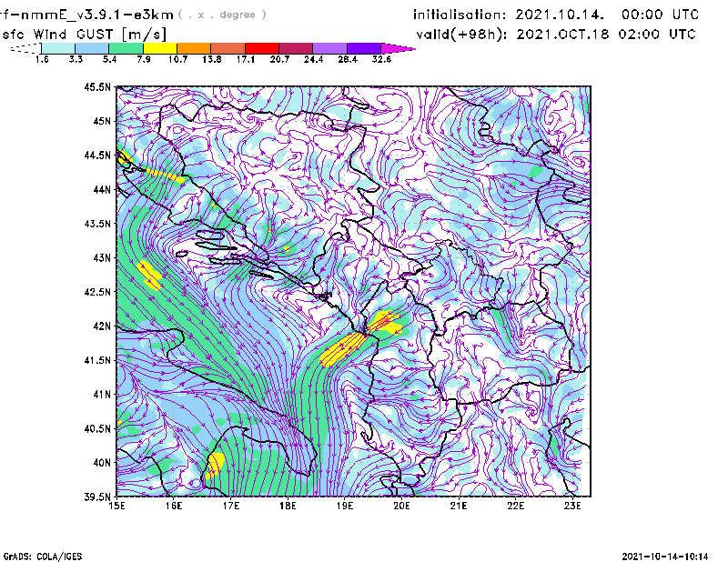Click the 45.5N latitude label
Image resolution: width=728 pixels, height=562 pixels.
pos(97,86)
